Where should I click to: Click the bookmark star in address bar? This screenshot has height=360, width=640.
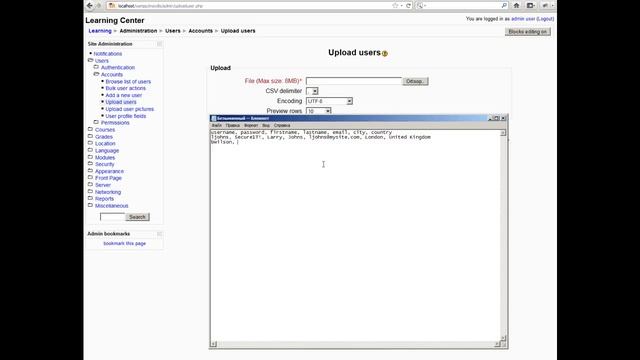[395, 6]
